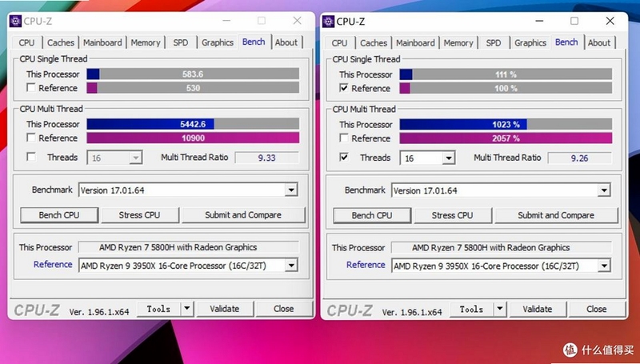The image size is (640, 364).
Task: Click the 111 % single thread bar
Action: click(x=506, y=74)
